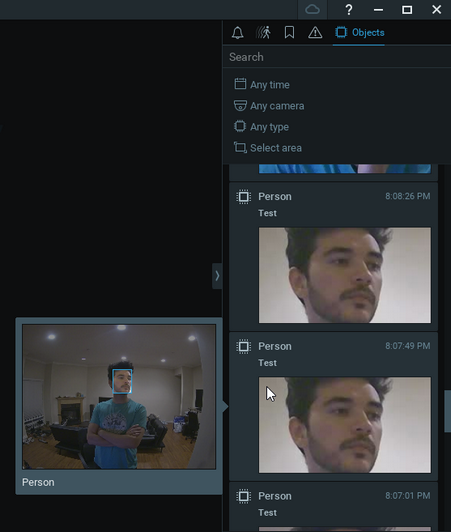Click Person title of 8:07:01 PM event

point(275,496)
